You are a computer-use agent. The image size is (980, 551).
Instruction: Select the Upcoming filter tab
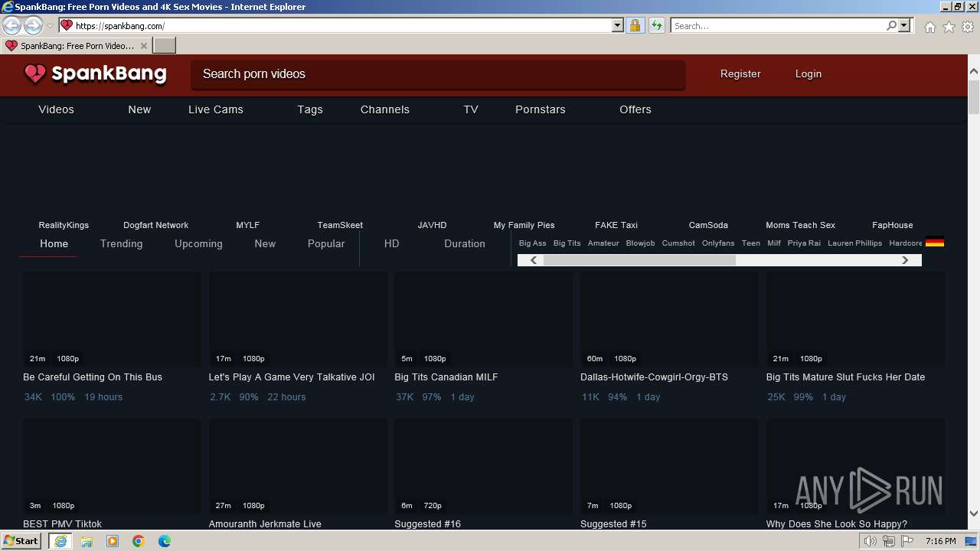(x=198, y=243)
